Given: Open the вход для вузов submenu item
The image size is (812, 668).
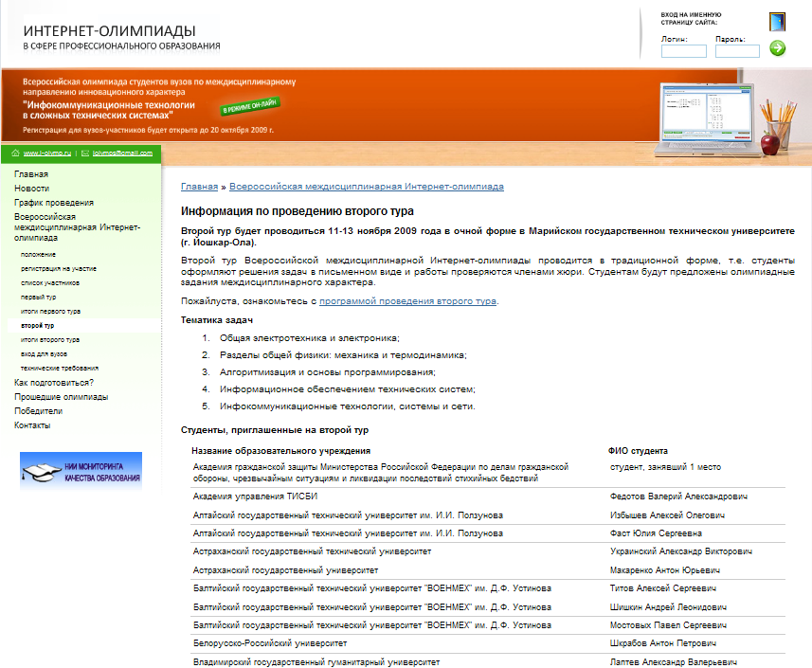Looking at the screenshot, I should [44, 354].
